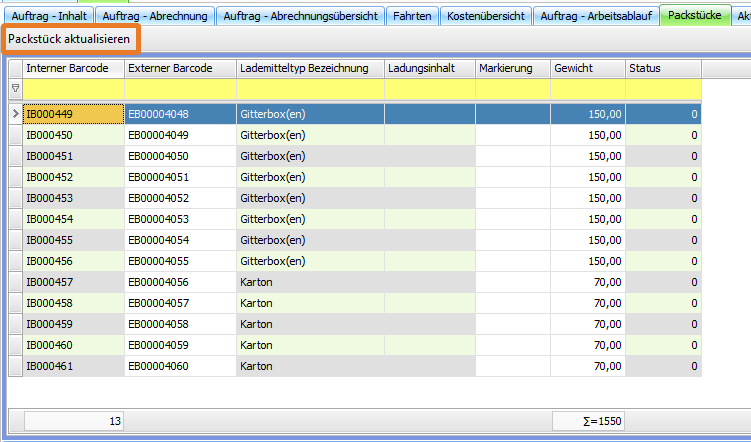This screenshot has height=442, width=751.
Task: Click the Interner Barcode filter field
Action: tap(73, 89)
